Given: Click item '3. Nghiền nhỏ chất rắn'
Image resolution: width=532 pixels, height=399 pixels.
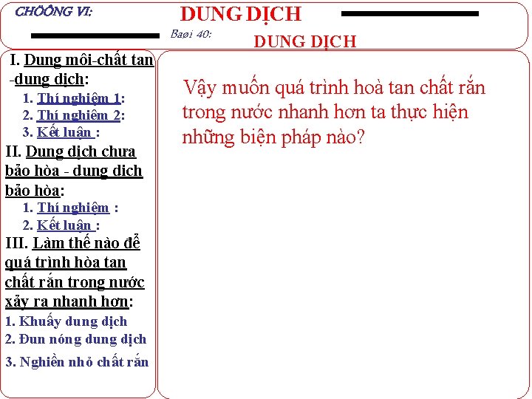Looking at the screenshot, I should pos(77,361).
